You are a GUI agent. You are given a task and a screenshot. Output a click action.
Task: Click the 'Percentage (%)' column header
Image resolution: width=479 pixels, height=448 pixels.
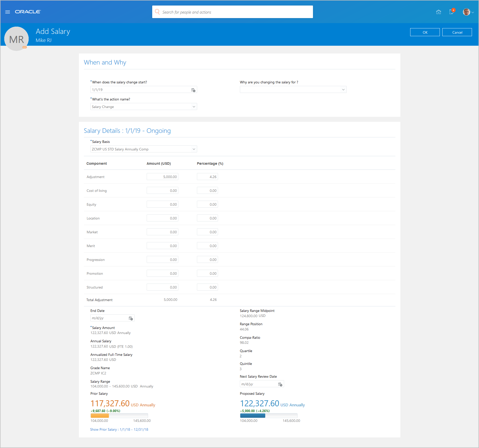tap(210, 163)
